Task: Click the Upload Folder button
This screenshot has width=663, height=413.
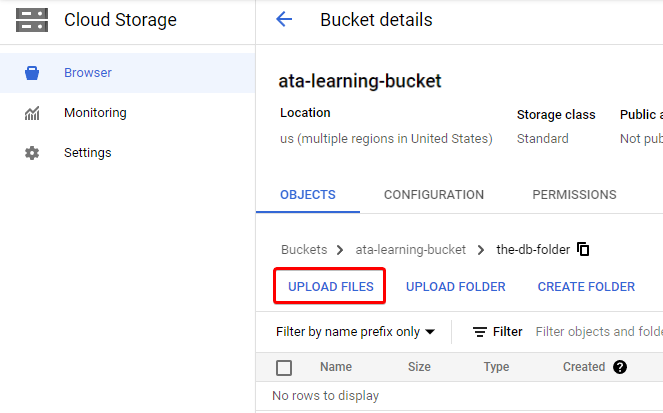Action: point(456,287)
